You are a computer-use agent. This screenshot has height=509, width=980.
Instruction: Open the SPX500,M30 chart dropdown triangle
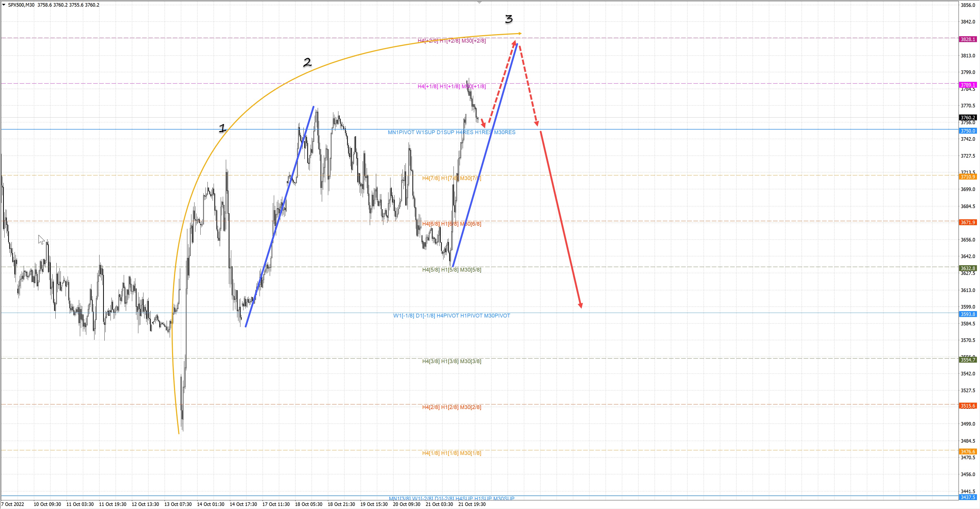pyautogui.click(x=4, y=5)
